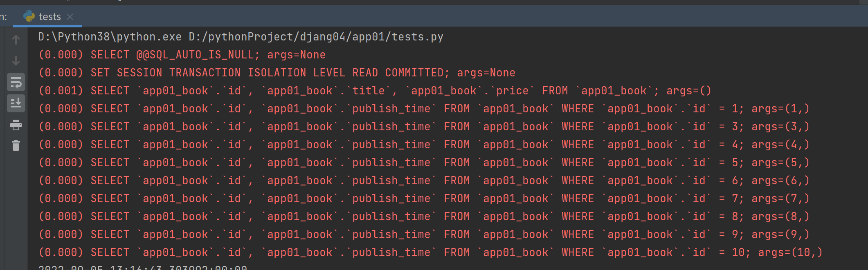This screenshot has width=868, height=270.
Task: Click the SELECT @@SQL_AUTO_IS_NULL log line
Action: [182, 55]
